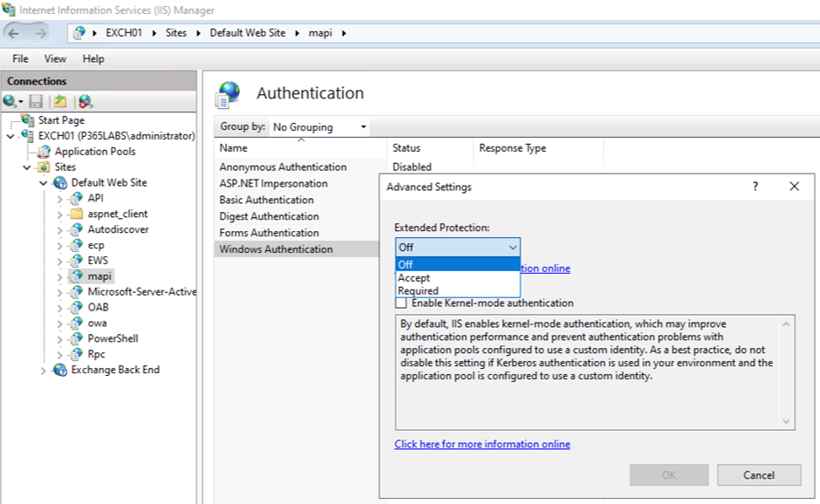The image size is (820, 504).
Task: Click the ecp application icon
Action: [77, 245]
